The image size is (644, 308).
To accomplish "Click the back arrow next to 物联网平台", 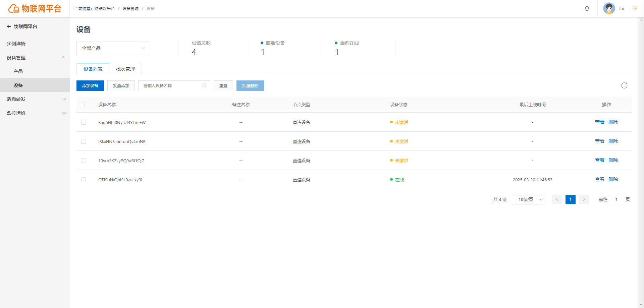I will (9, 26).
